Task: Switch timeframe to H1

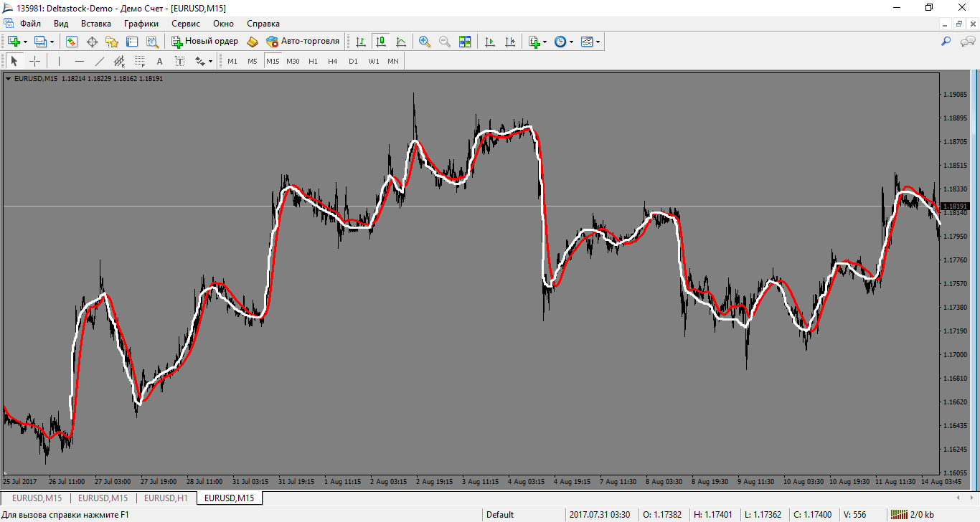Action: (313, 61)
